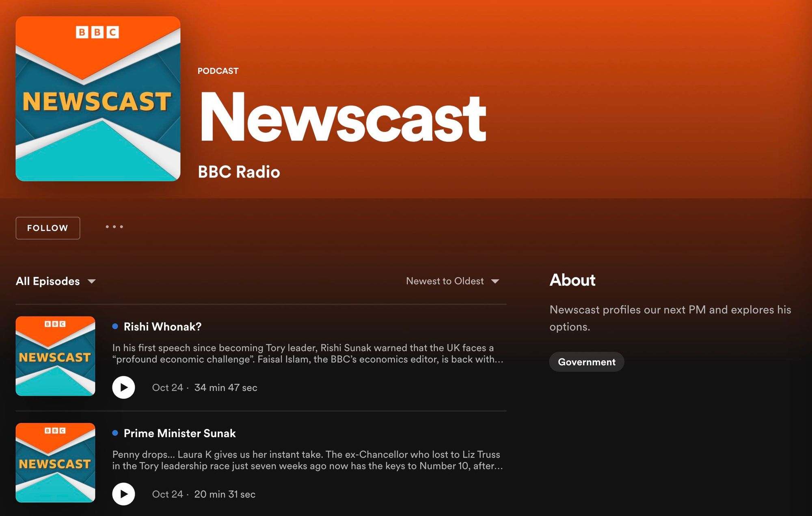
Task: Play the "Rishi Whonak?" episode
Action: 123,387
